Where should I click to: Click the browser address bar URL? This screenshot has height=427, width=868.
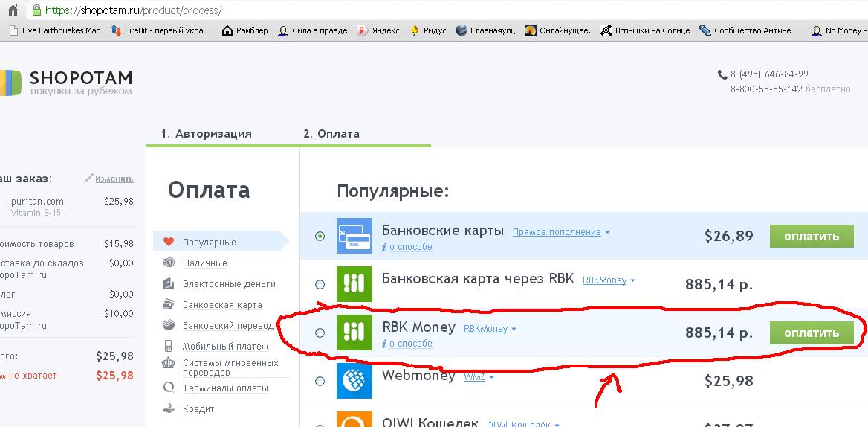[x=134, y=10]
